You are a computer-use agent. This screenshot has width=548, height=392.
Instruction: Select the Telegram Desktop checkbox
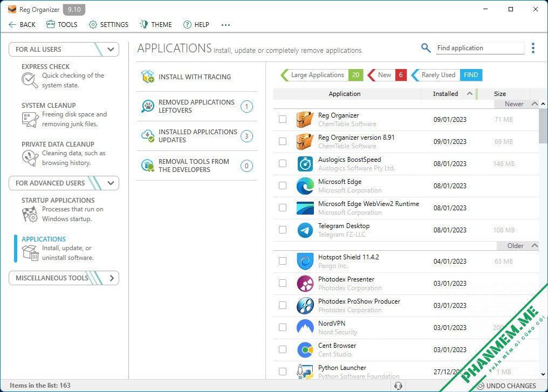pyautogui.click(x=283, y=230)
